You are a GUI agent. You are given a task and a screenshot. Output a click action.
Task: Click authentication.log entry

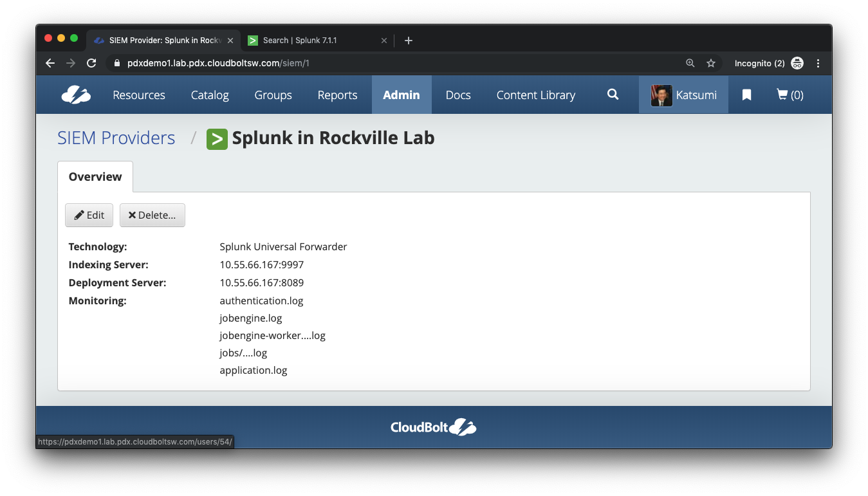[261, 300]
